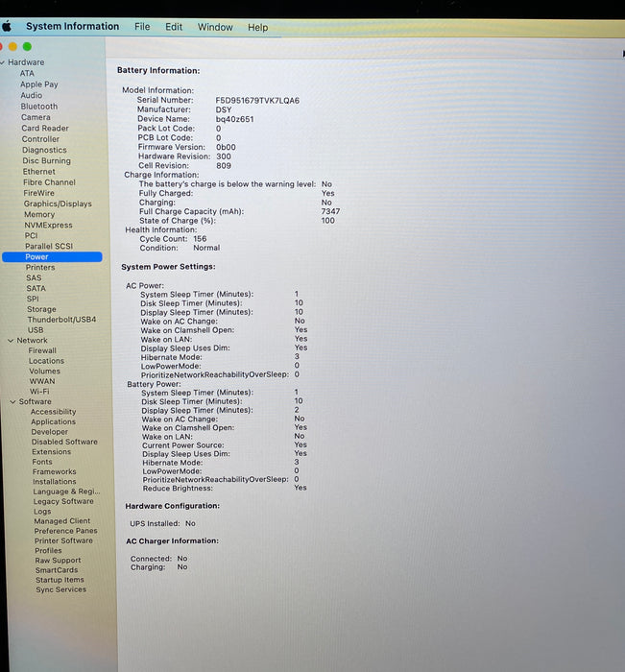Viewport: 625px width, 672px height.
Task: Select USB in the sidebar
Action: click(x=36, y=330)
